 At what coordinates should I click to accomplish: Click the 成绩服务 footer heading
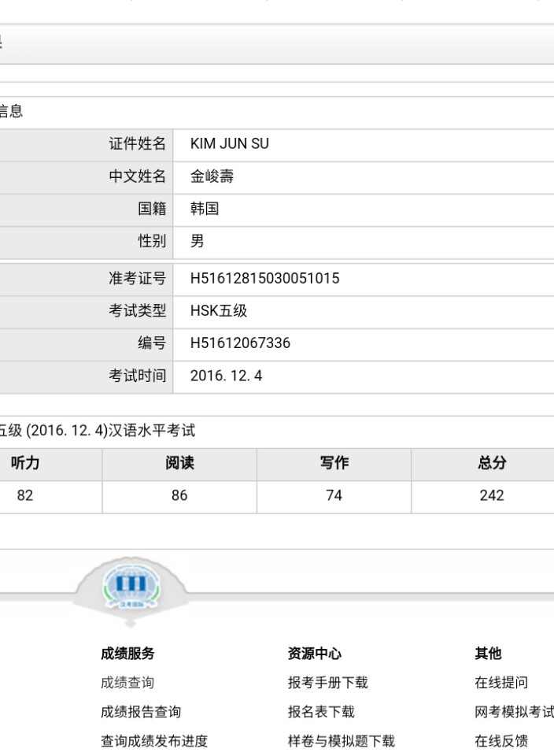click(127, 654)
